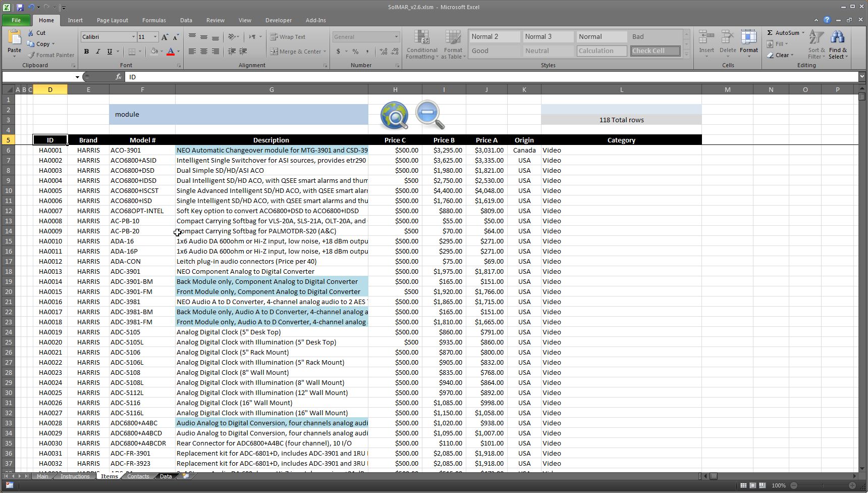
Task: Click Merge & Center button
Action: tap(296, 51)
